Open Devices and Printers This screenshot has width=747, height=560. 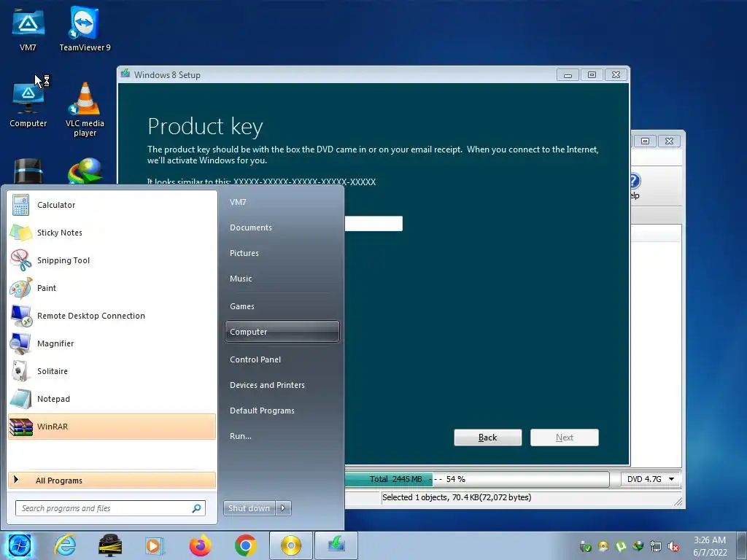[x=282, y=385]
